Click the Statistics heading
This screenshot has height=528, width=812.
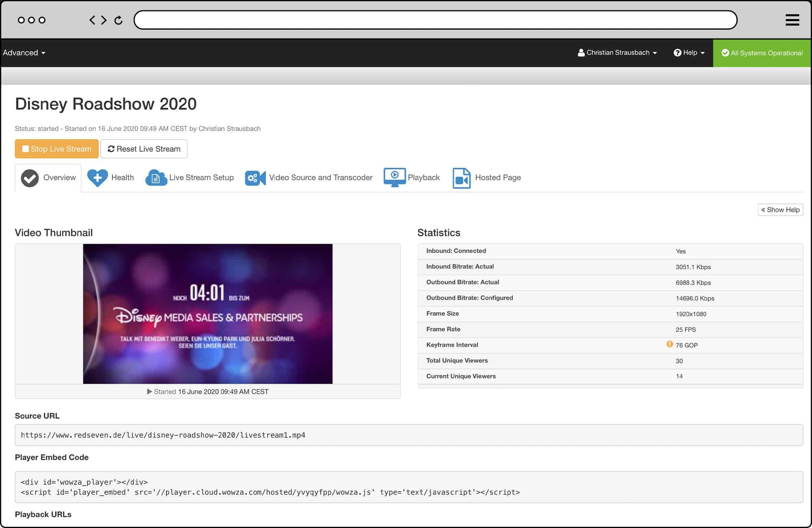click(x=438, y=233)
